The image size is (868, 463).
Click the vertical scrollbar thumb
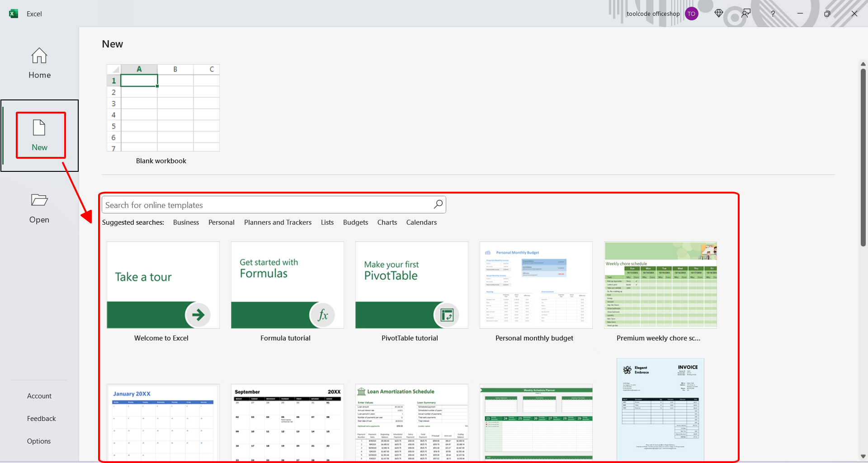[x=863, y=157]
